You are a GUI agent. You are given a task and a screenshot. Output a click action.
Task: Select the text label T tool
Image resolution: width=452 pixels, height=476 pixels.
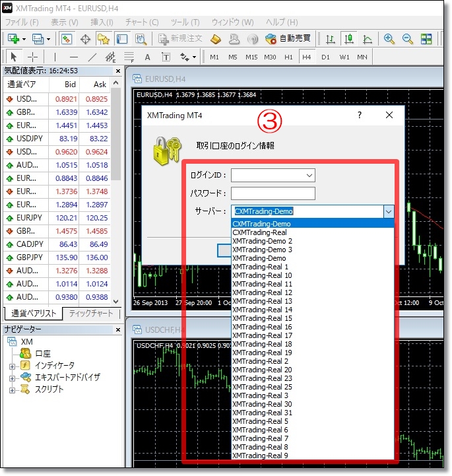[166, 57]
